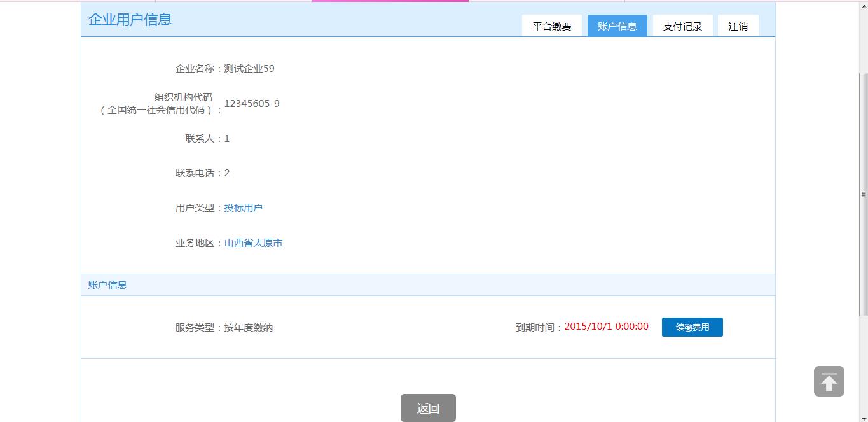Click the 山西省太原市 region link
Screen dimensions: 868x422
pyautogui.click(x=253, y=243)
